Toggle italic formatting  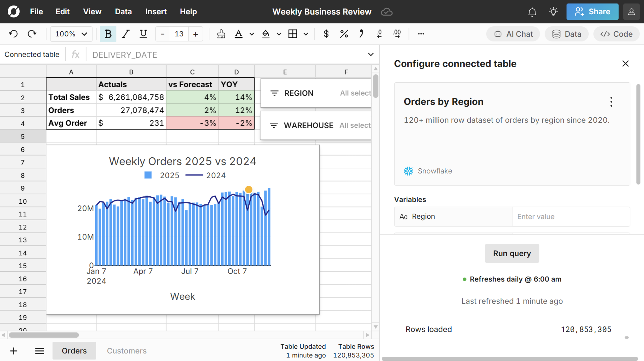[126, 34]
